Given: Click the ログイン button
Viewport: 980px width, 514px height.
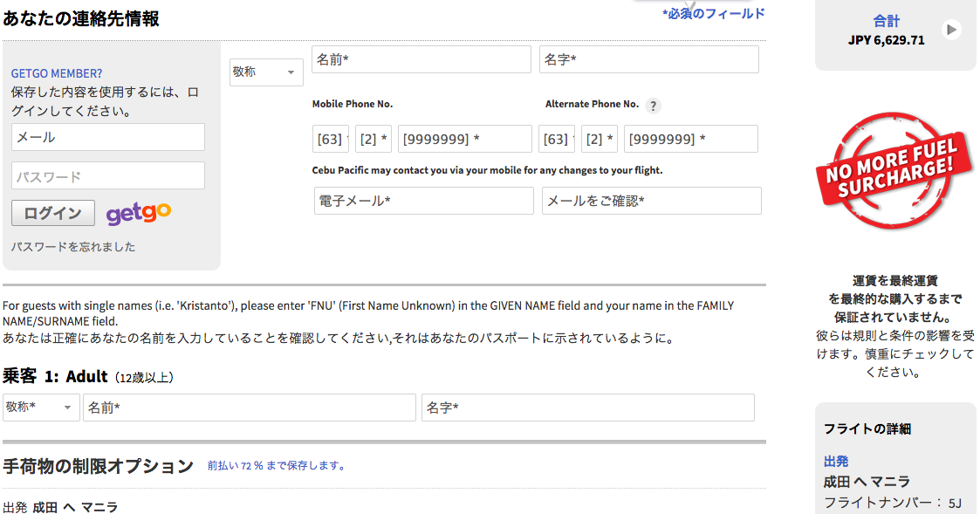Looking at the screenshot, I should coord(53,213).
